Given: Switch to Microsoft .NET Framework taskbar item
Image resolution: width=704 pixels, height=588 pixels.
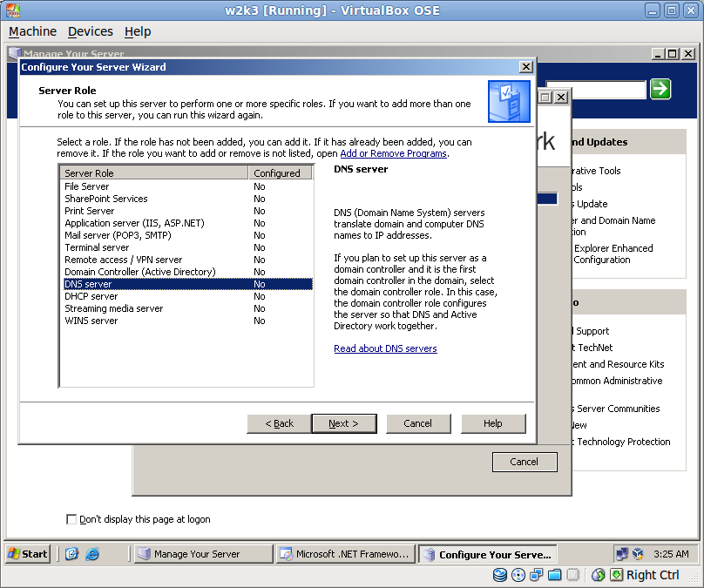Looking at the screenshot, I should [x=345, y=554].
